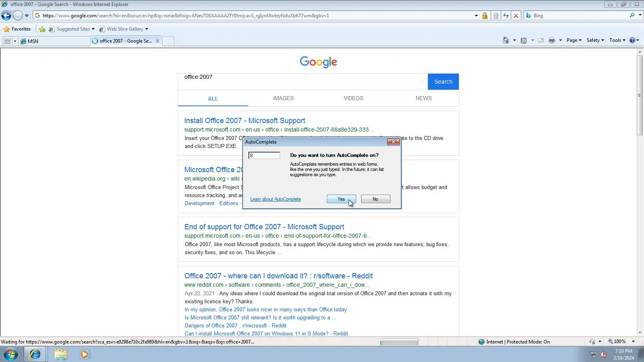Image resolution: width=644 pixels, height=362 pixels.
Task: Close the office 2007 Google Search tab
Action: [157, 41]
